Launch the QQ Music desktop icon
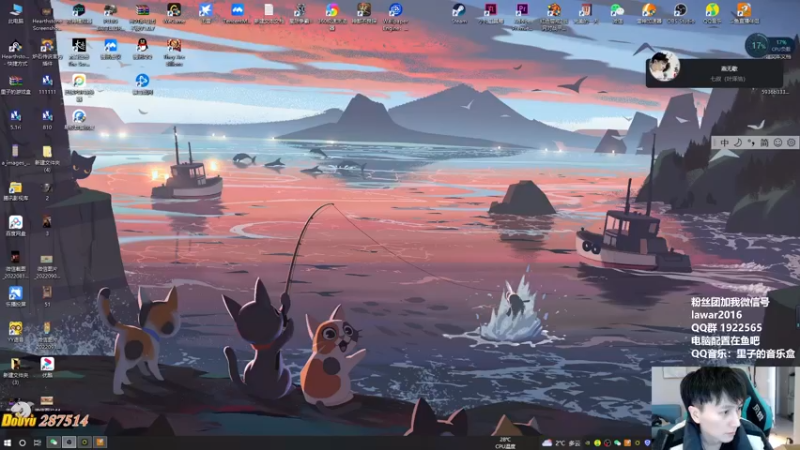Viewport: 800px width, 450px height. tap(712, 13)
